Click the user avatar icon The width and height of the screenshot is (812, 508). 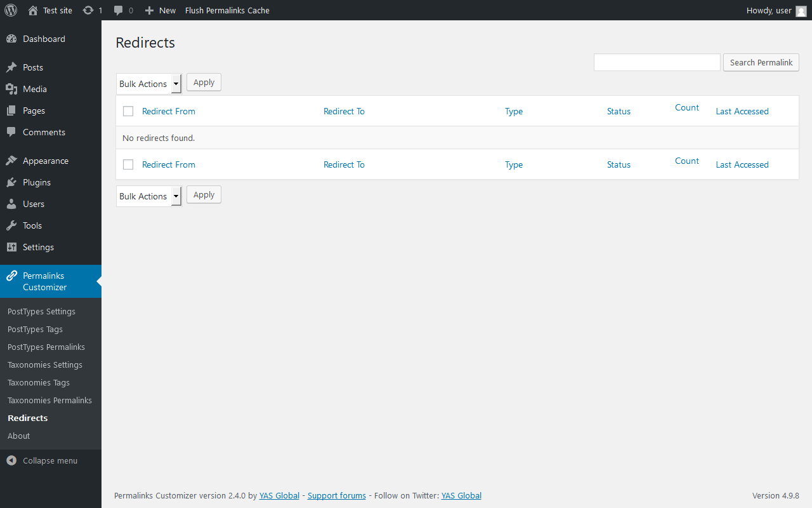(801, 11)
